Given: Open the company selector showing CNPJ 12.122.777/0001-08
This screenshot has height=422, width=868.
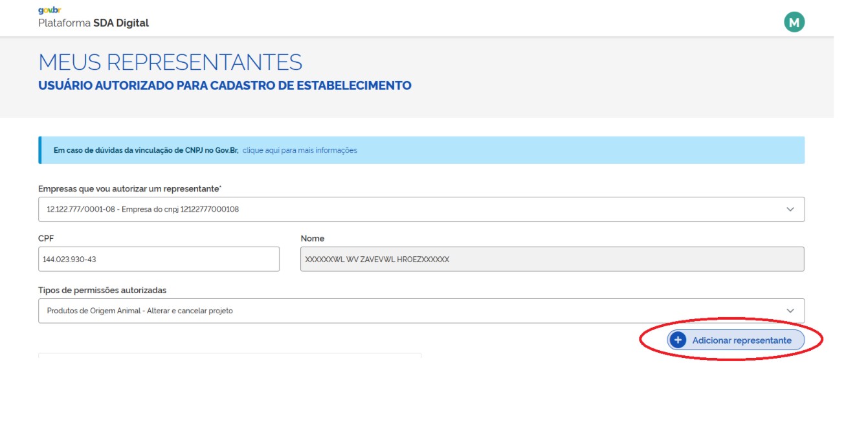Looking at the screenshot, I should coord(414,209).
